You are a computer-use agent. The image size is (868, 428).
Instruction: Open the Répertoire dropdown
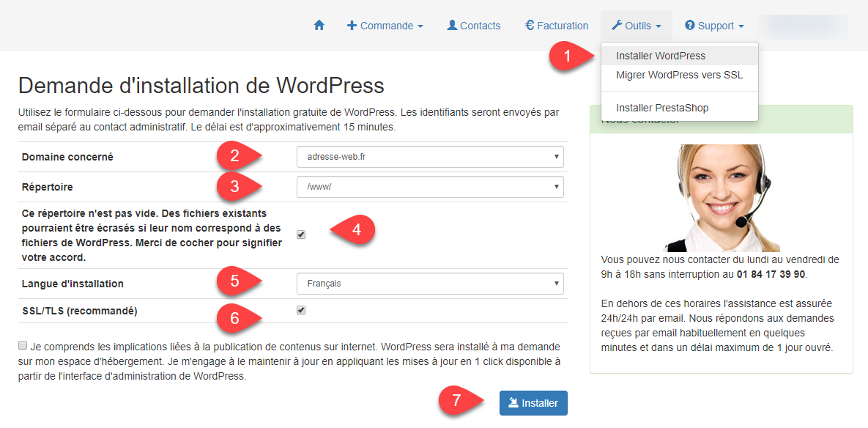click(430, 187)
